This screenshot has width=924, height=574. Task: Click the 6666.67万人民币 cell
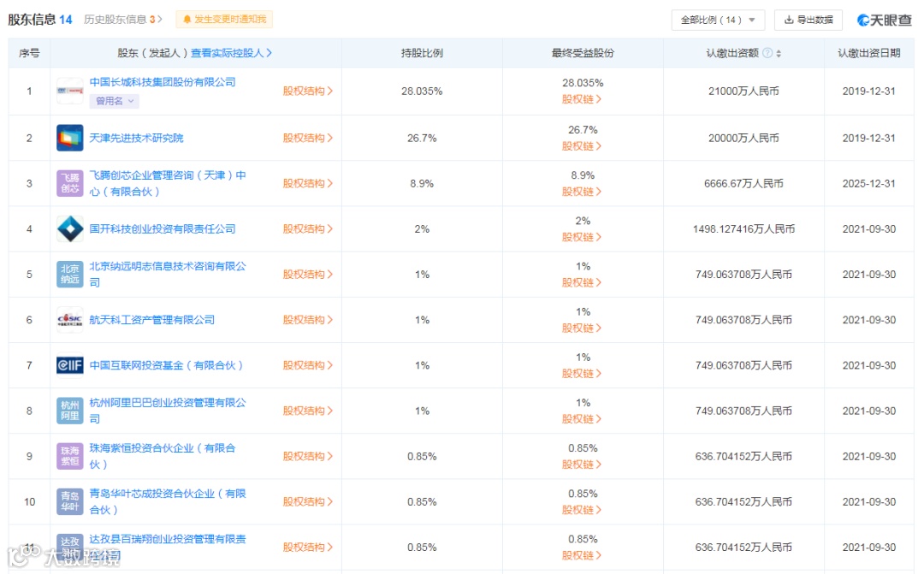click(x=743, y=183)
